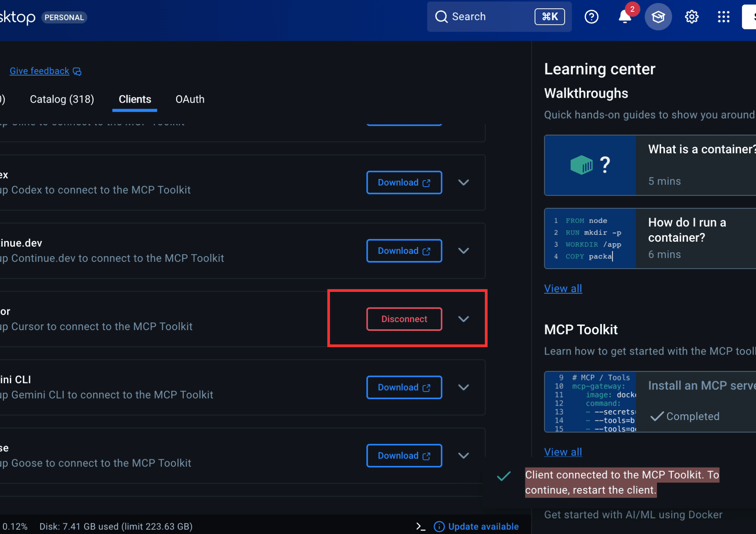Open the help question mark icon

tap(591, 17)
